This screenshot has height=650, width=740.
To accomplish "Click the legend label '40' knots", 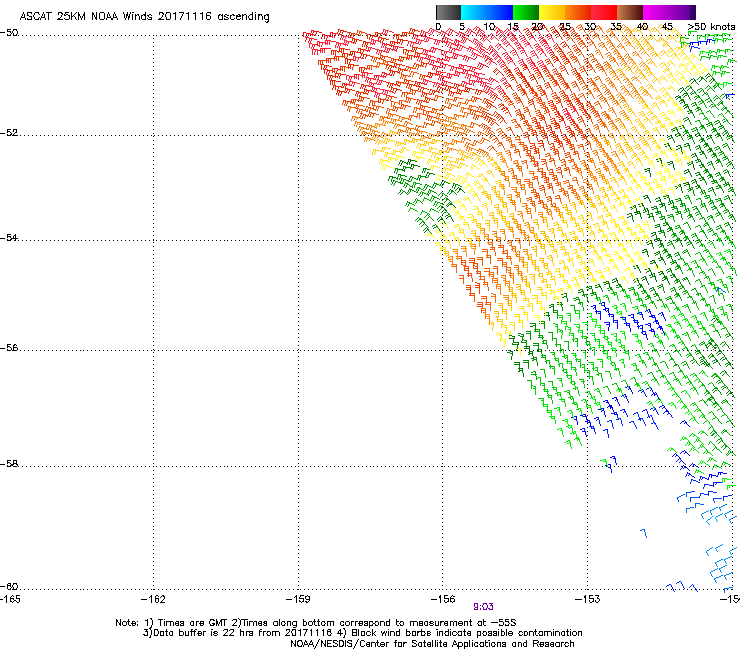I will click(642, 27).
